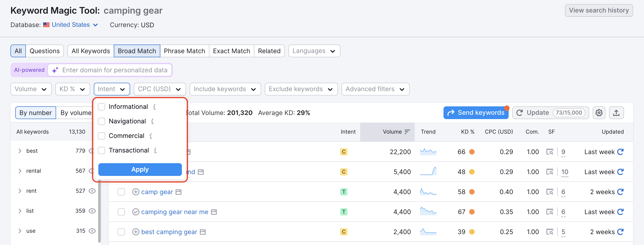
Task: Click the Apply button in the Intent popup
Action: (140, 169)
